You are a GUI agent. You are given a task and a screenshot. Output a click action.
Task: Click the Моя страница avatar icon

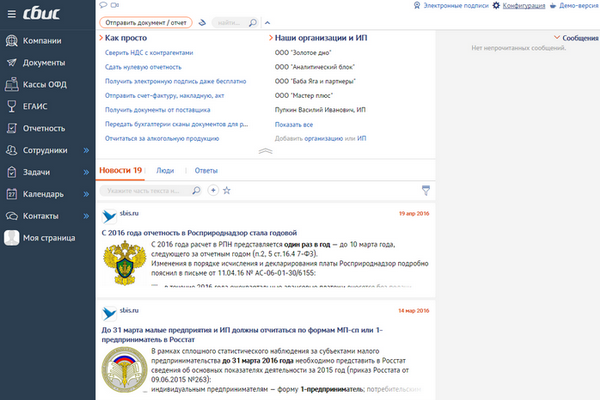coord(11,238)
